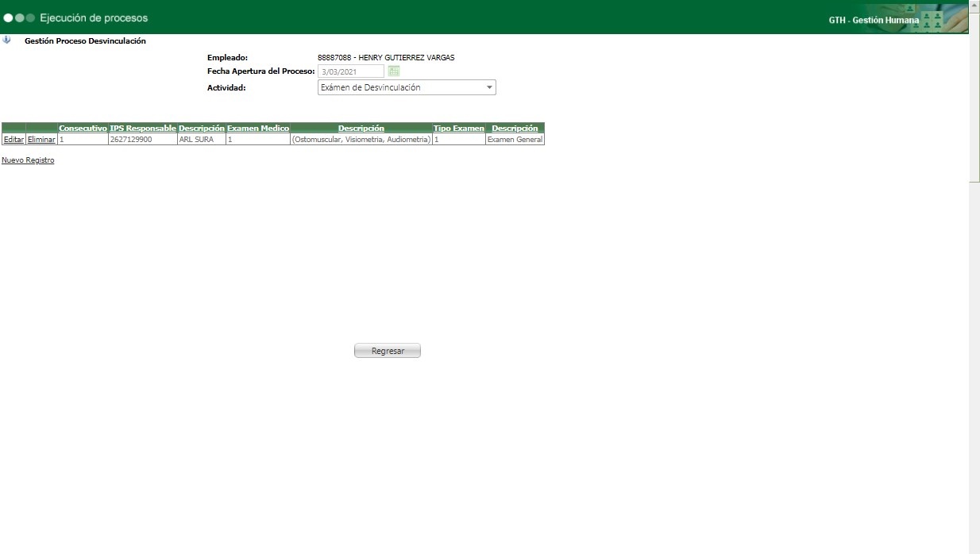Sort by the Tipo Examen column header
The image size is (980, 554).
coord(458,128)
